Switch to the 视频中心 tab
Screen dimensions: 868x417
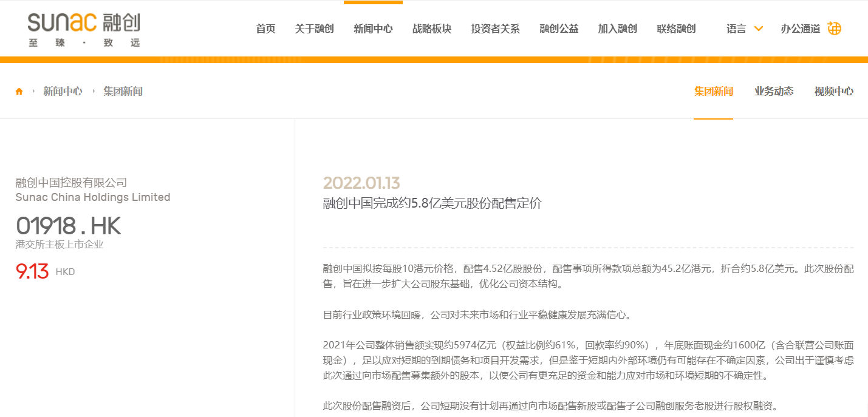point(834,92)
